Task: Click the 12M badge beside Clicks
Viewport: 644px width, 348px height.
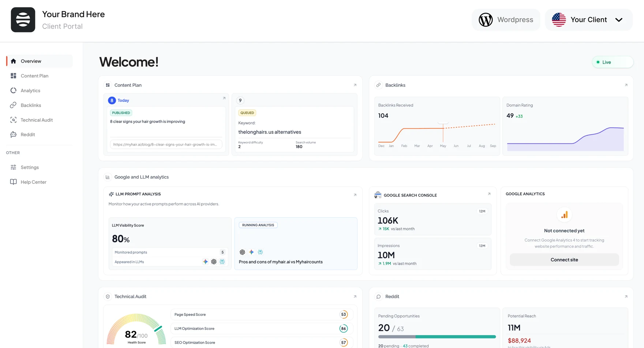Action: (x=482, y=211)
